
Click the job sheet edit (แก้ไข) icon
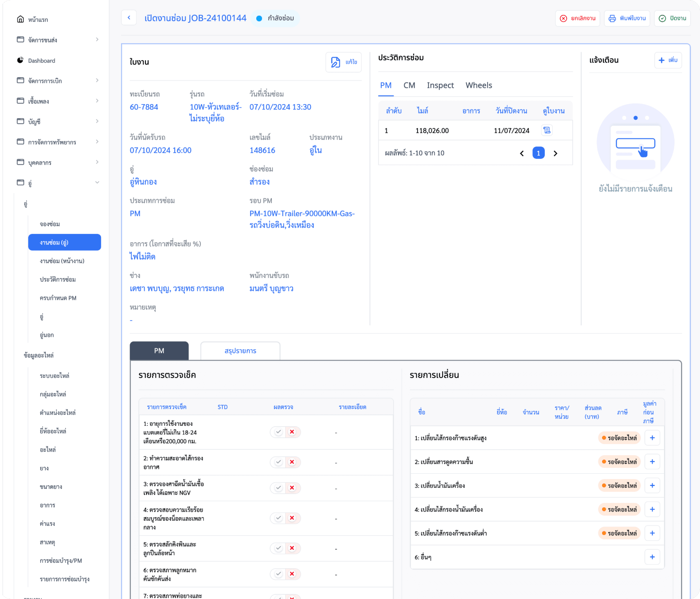click(x=336, y=62)
